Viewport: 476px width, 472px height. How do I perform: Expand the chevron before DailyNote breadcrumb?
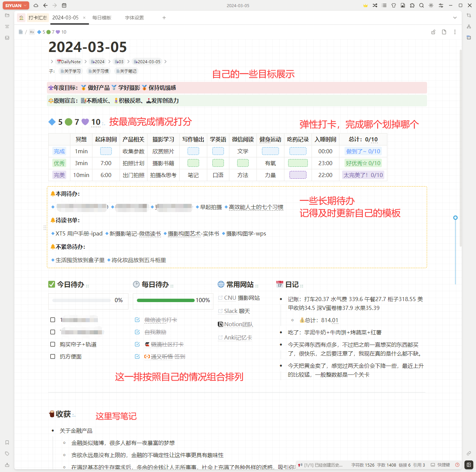coord(52,62)
